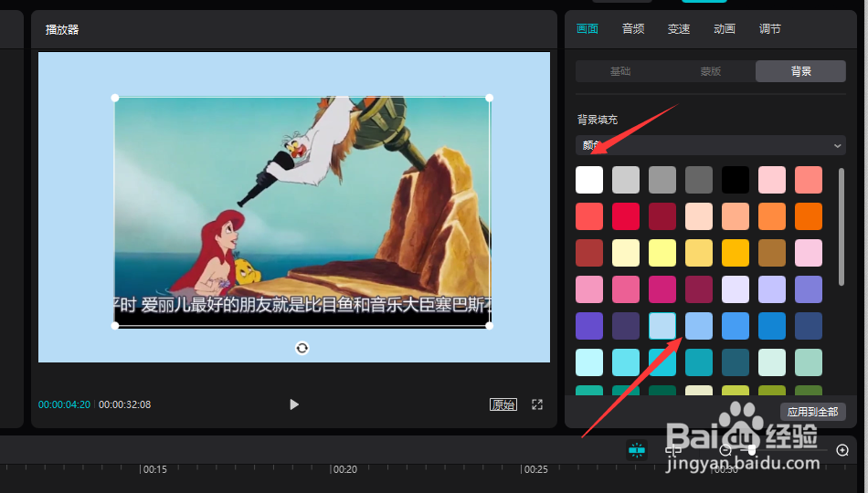This screenshot has height=493, width=868.
Task: Pick the salmon swatch at first row end
Action: coord(809,180)
